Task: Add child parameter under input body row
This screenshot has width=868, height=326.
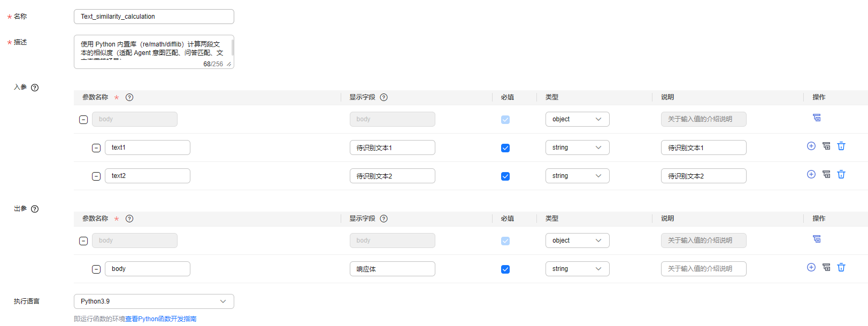Action: click(817, 118)
